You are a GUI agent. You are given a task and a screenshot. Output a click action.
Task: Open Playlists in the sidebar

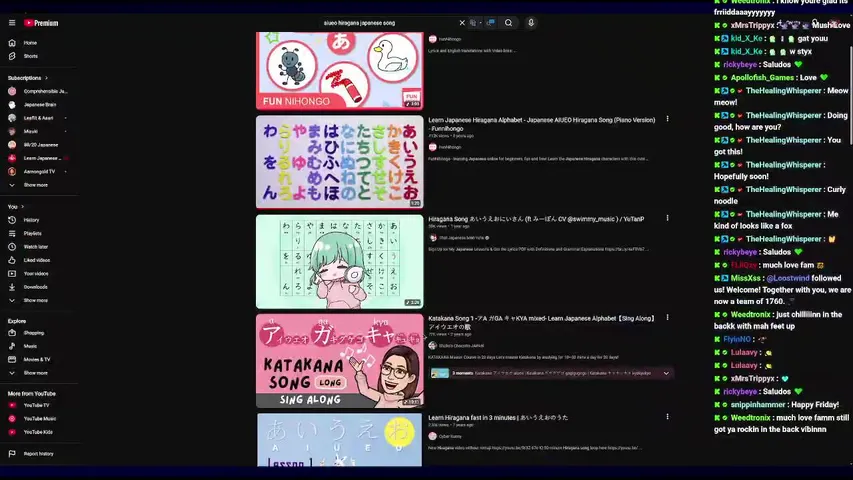click(26, 233)
